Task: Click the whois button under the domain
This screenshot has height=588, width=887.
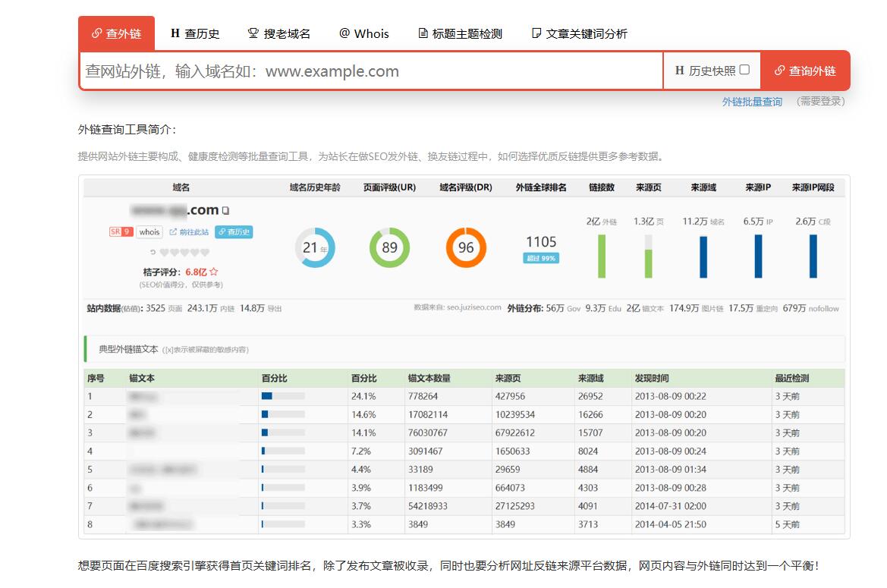Action: [x=149, y=231]
